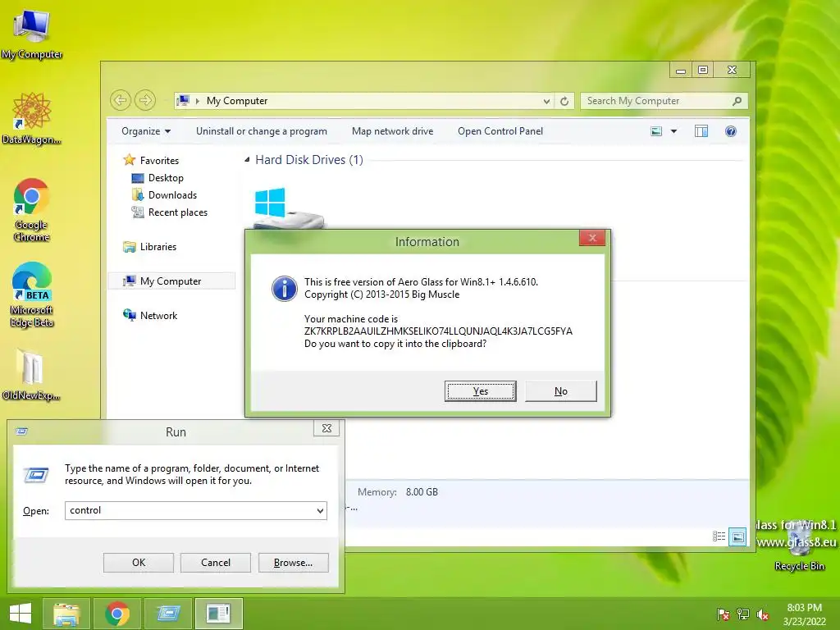Click Uninstall or change a program
Viewport: 840px width, 630px height.
coord(262,131)
